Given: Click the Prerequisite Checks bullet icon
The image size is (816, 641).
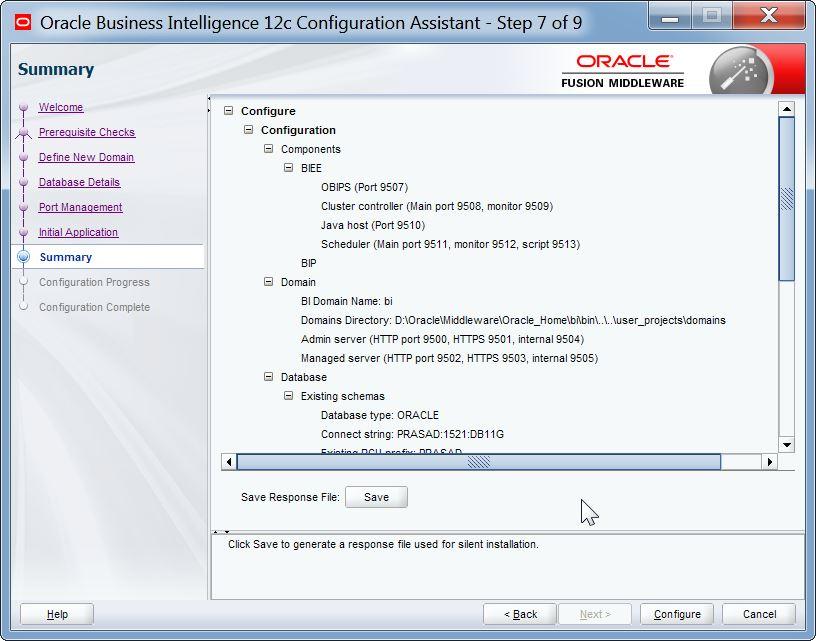Looking at the screenshot, I should point(23,132).
